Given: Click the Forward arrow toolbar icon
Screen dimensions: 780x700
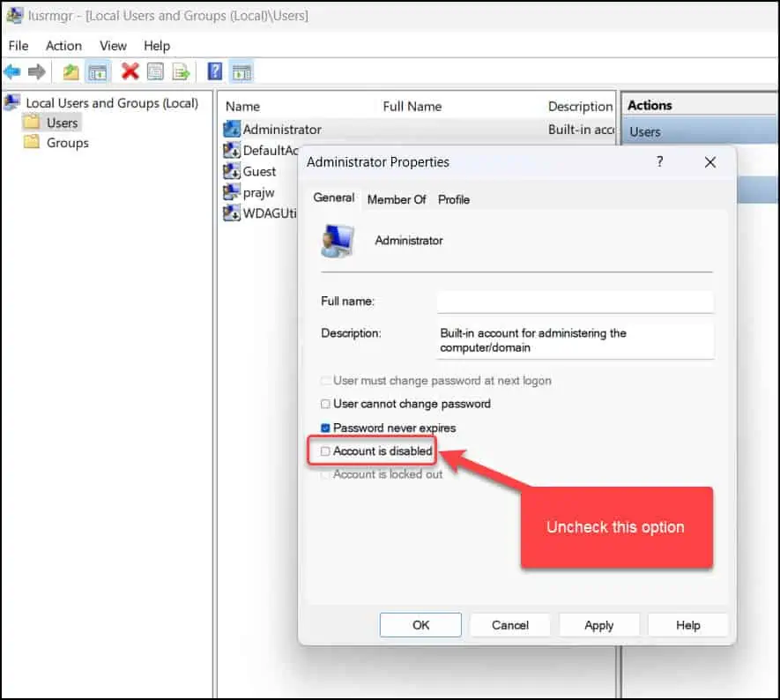Looking at the screenshot, I should tap(36, 72).
